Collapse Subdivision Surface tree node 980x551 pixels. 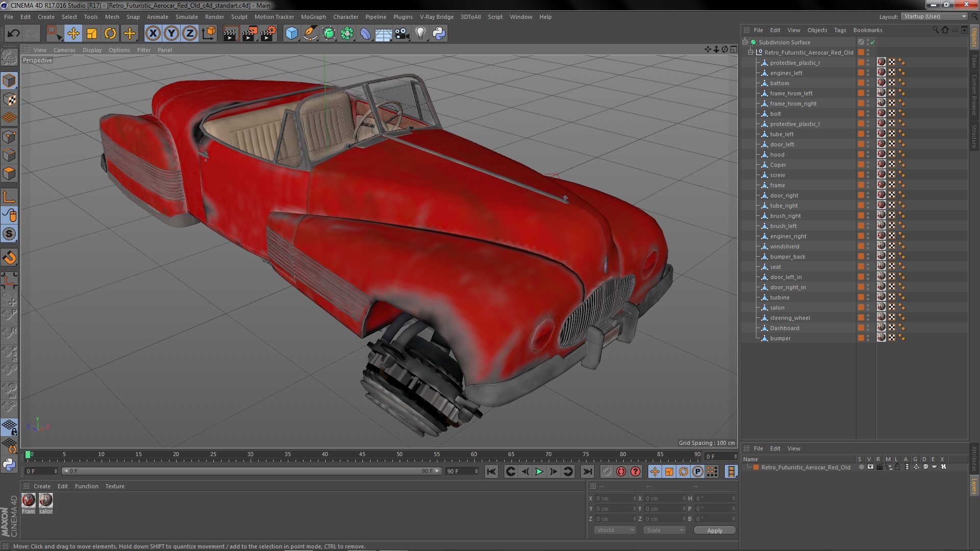pos(745,42)
